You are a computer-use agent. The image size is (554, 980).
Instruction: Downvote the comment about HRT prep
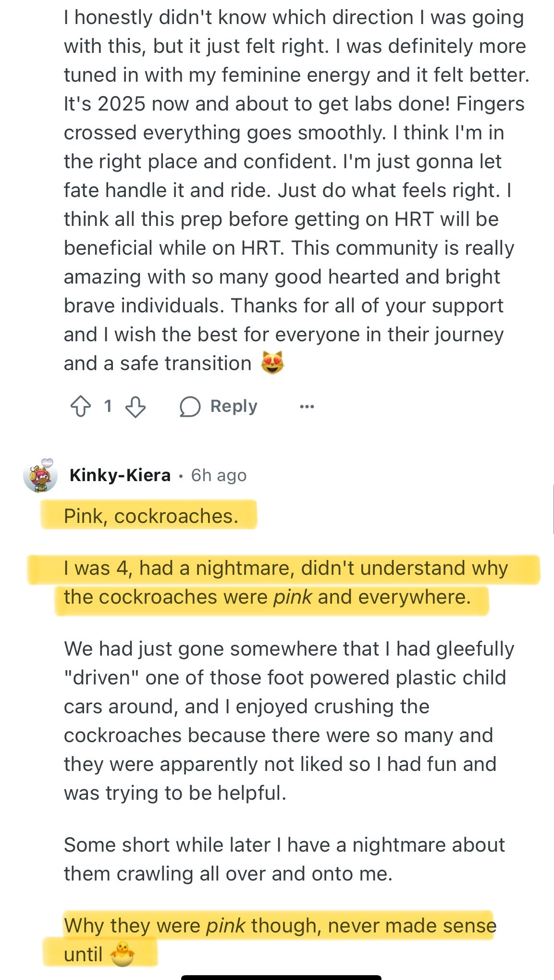tap(135, 407)
